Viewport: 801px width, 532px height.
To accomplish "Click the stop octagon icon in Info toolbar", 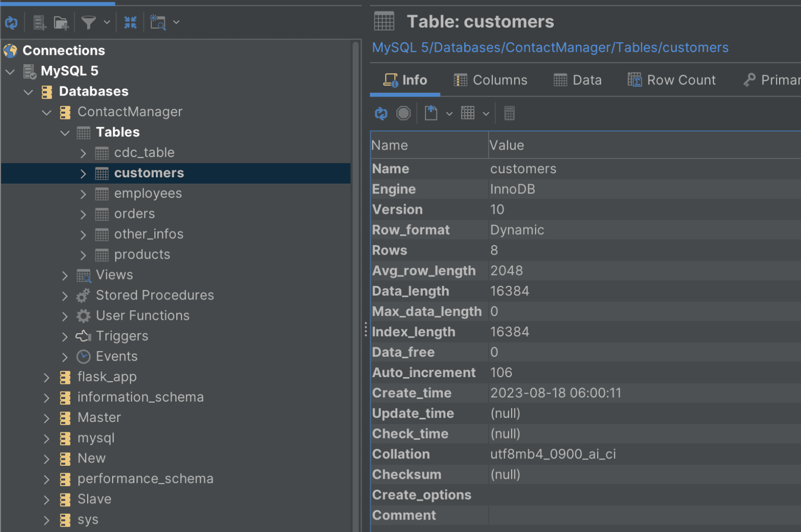I will click(404, 113).
